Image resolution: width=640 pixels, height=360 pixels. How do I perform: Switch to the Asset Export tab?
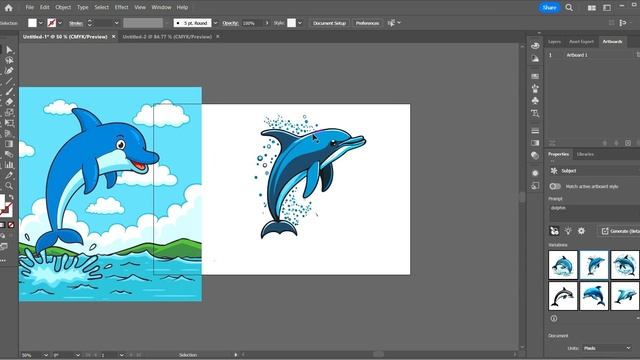point(581,42)
